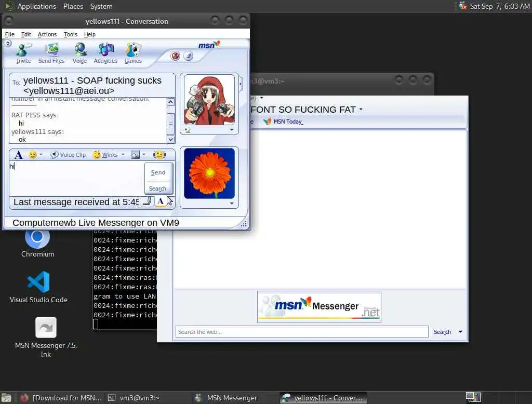Toggle the toolbar show/hide round button
This screenshot has width=532, height=404.
(x=8, y=44)
